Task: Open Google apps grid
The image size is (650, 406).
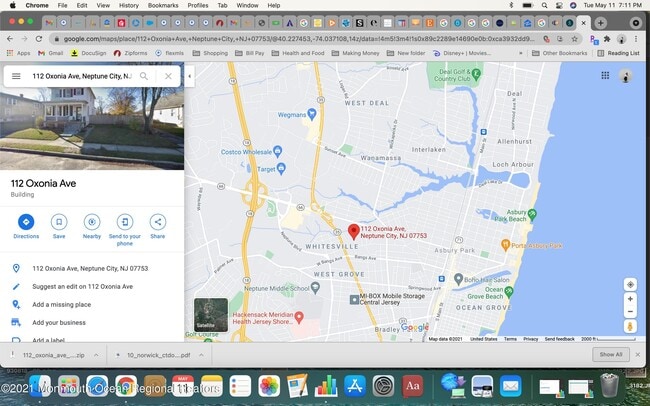Action: pyautogui.click(x=605, y=75)
